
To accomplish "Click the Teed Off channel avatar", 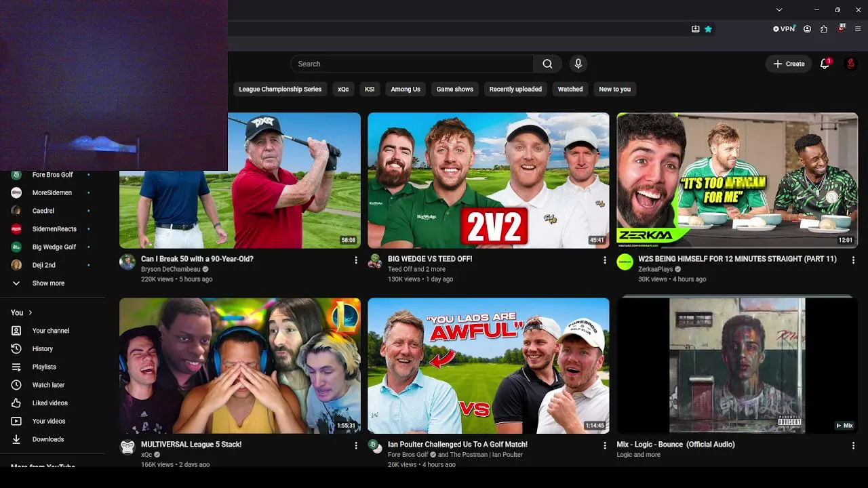I will coord(375,262).
